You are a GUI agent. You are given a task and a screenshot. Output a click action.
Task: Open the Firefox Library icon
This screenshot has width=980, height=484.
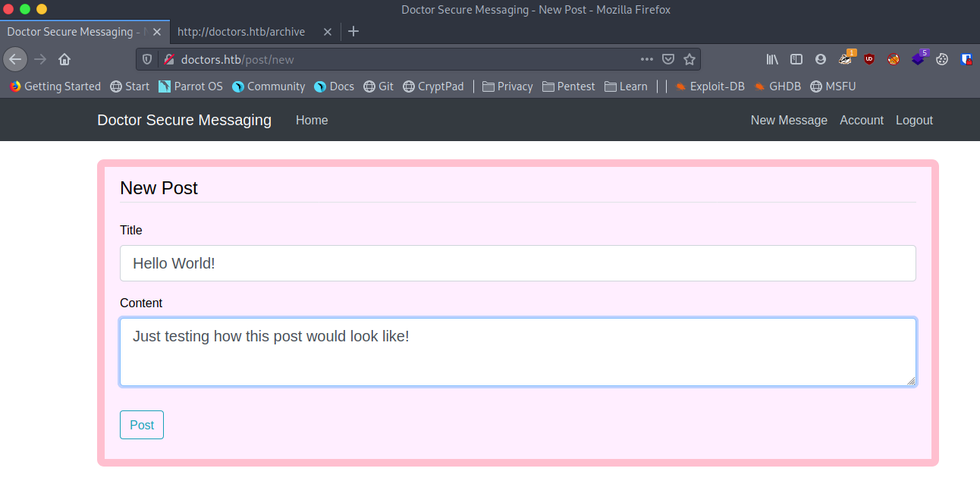(773, 59)
